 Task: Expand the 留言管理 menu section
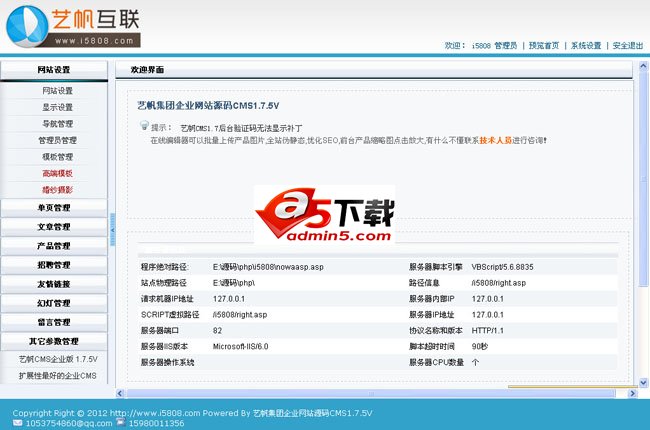coord(54,322)
